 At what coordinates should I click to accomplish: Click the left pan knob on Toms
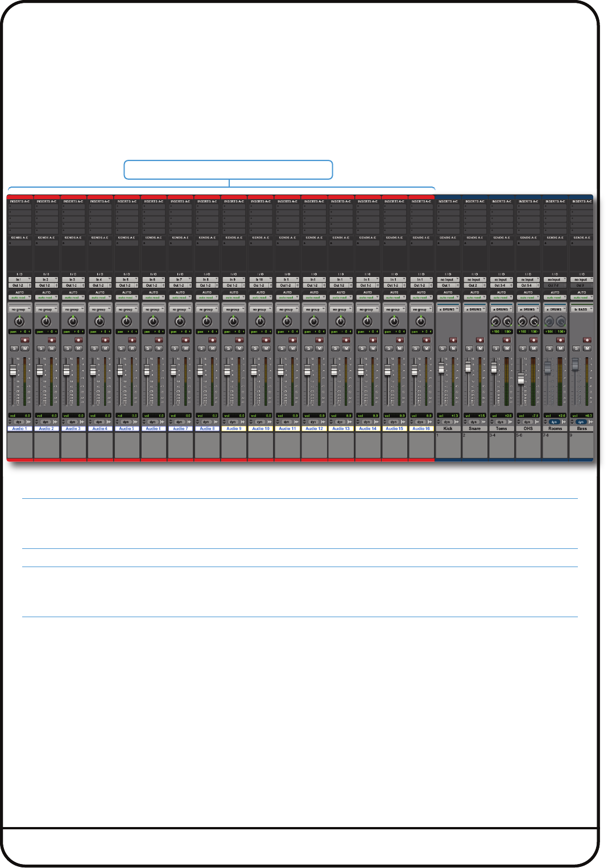click(x=495, y=322)
